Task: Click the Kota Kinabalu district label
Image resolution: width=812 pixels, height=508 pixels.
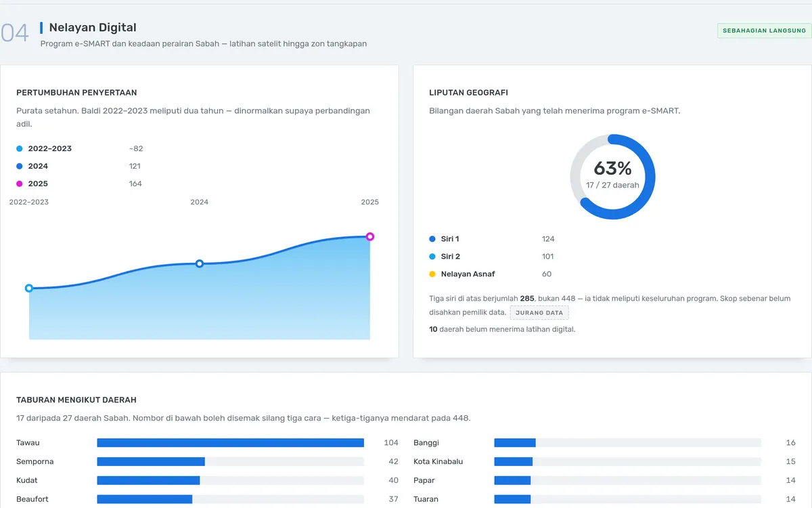Action: click(x=438, y=462)
